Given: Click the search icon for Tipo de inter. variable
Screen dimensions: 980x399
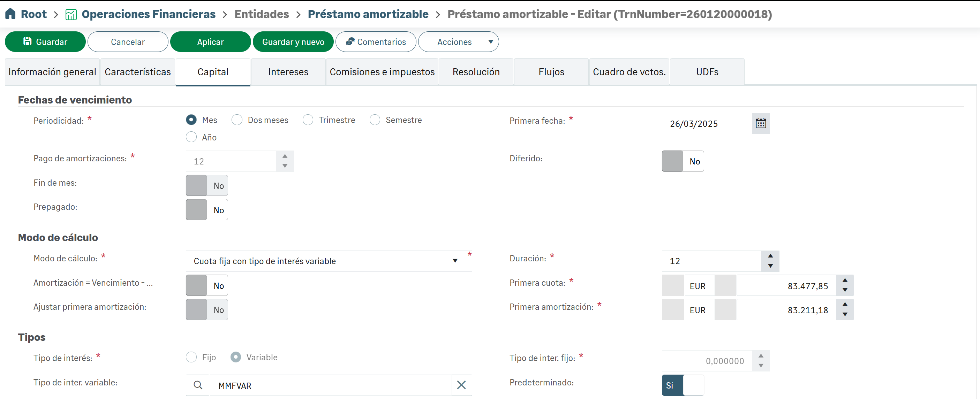Looking at the screenshot, I should tap(198, 385).
